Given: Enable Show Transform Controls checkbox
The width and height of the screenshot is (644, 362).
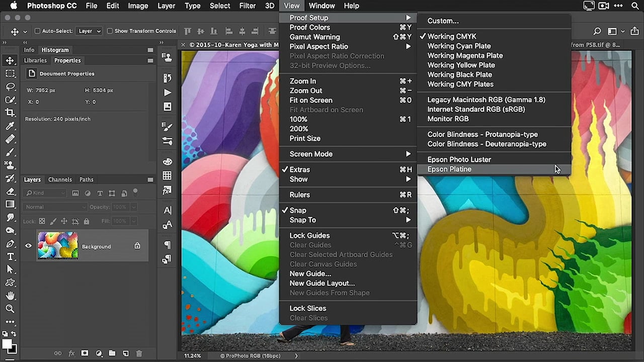Looking at the screenshot, I should point(110,31).
